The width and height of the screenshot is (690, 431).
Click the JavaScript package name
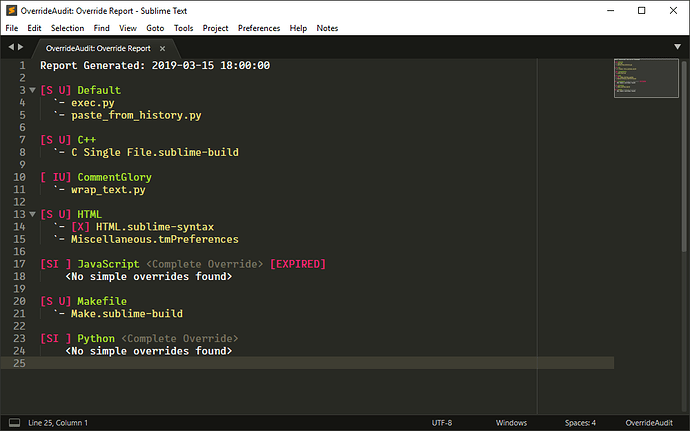point(108,264)
